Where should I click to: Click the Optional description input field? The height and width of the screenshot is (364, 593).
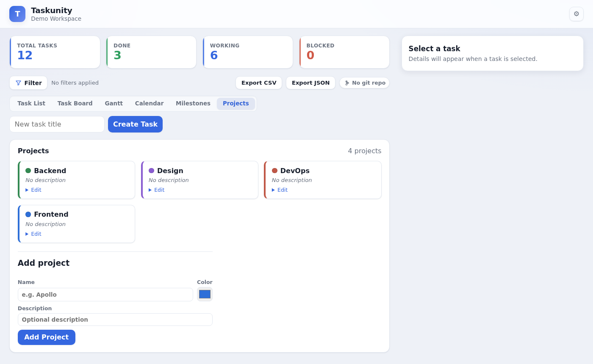point(115,320)
